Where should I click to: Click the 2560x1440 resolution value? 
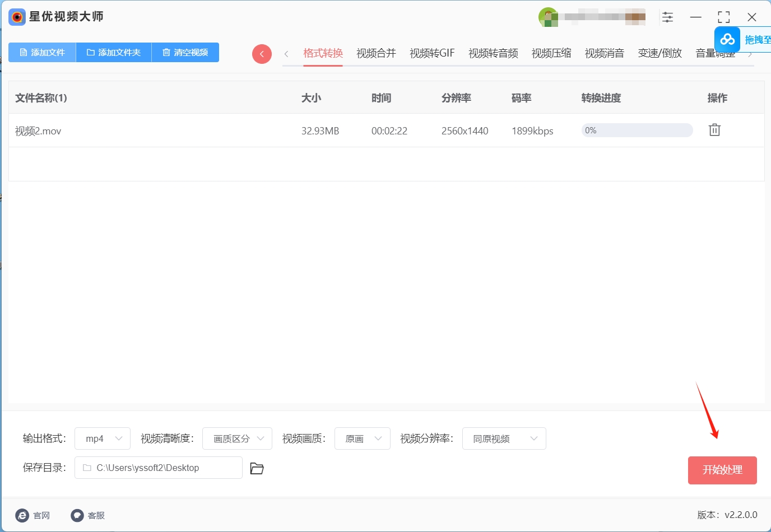(465, 131)
